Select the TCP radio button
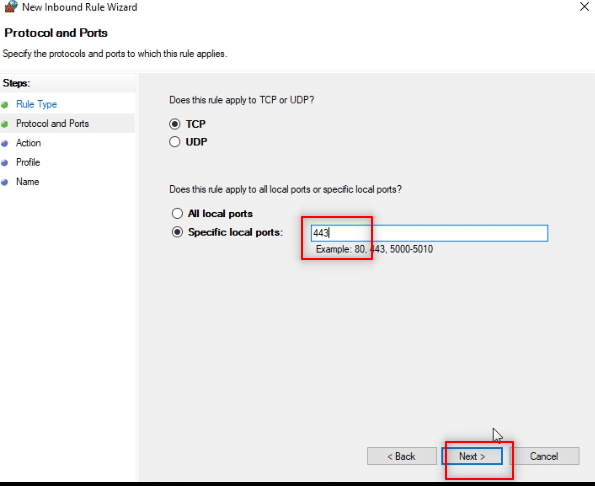 pos(175,124)
